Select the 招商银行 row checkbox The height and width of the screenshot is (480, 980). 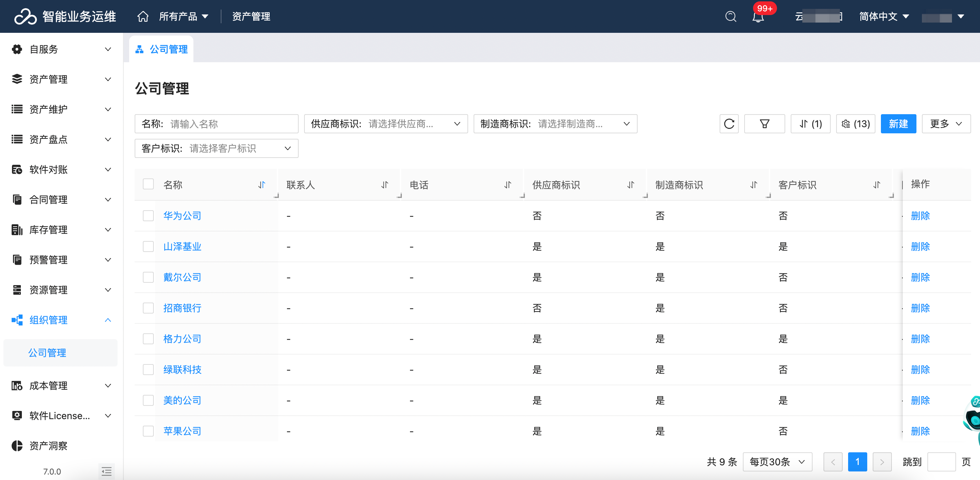click(x=148, y=308)
